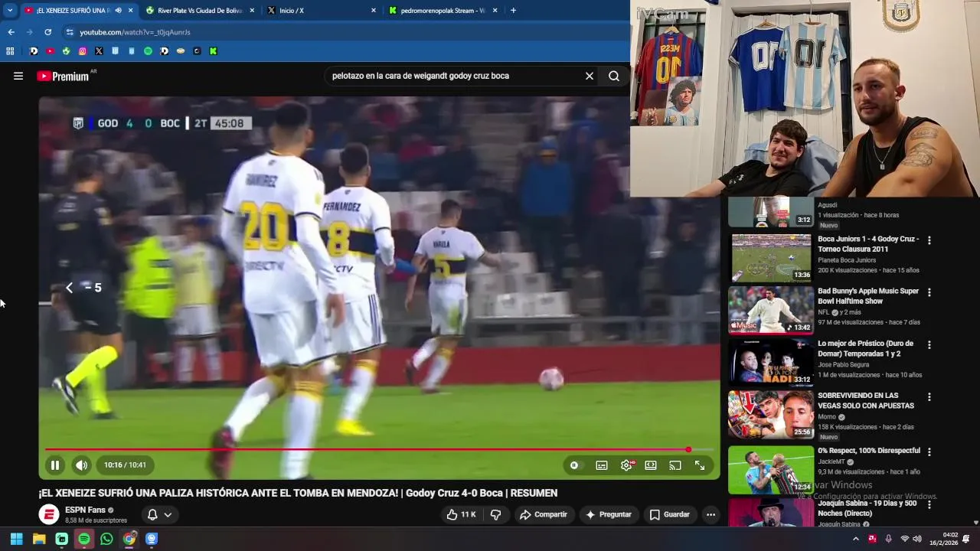
Task: Click the Compartir share button
Action: 543,514
